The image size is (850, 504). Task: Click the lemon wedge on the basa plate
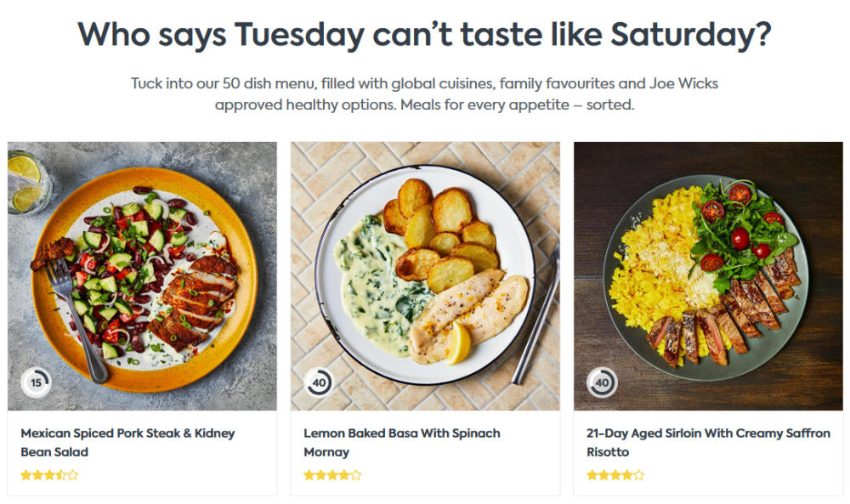[x=459, y=343]
